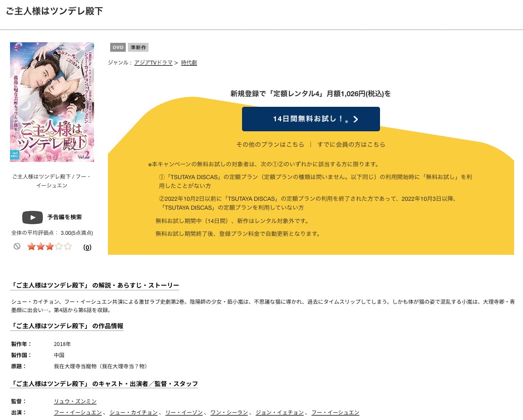Rate with the second star
Image resolution: width=523 pixels, height=420 pixels.
coord(41,246)
